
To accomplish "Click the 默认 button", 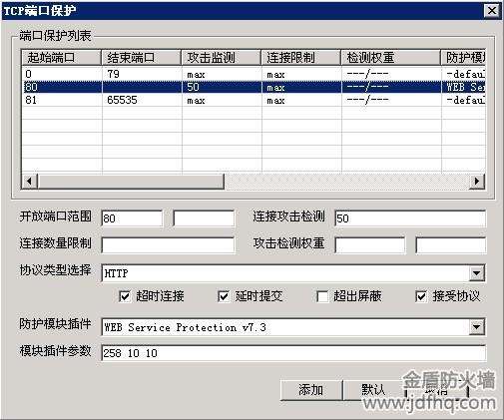I will point(373,390).
